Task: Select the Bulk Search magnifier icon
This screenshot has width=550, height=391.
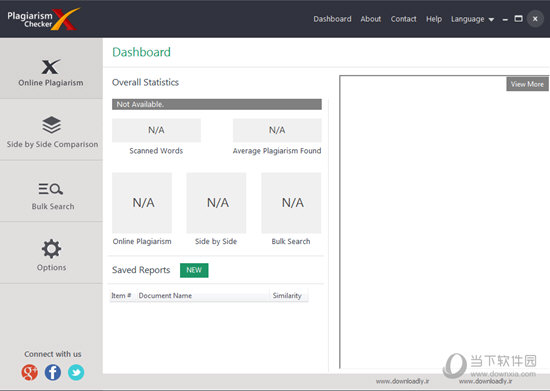Action: click(x=51, y=189)
